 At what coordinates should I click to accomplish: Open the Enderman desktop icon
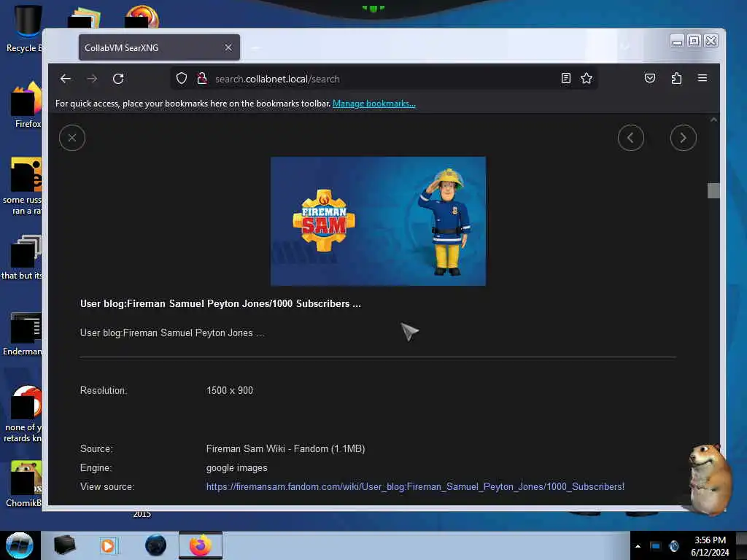(x=23, y=333)
